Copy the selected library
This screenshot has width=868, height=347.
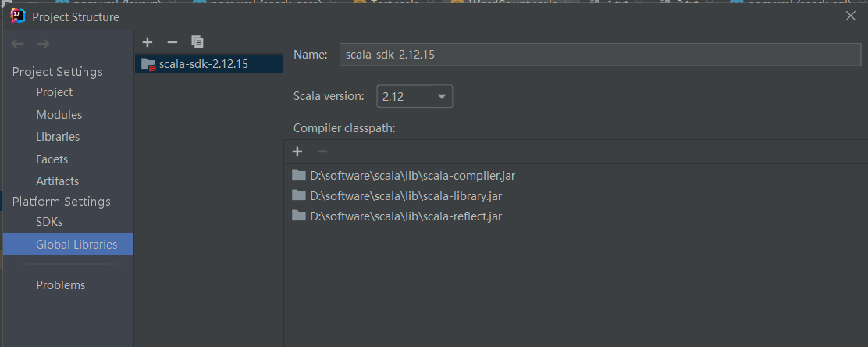197,41
